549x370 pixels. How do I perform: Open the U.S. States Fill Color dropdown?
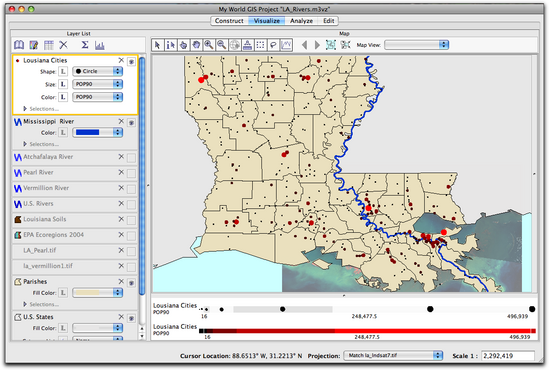[98, 328]
